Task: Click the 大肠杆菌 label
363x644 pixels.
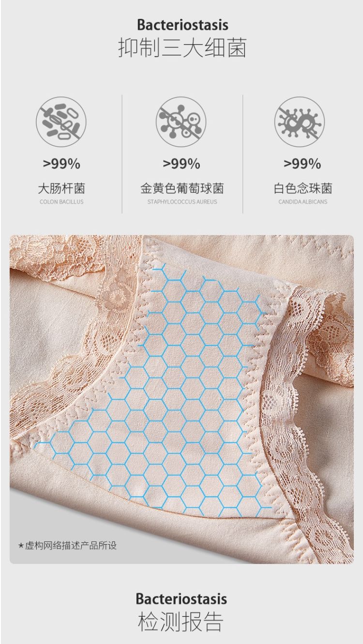Action: click(61, 188)
